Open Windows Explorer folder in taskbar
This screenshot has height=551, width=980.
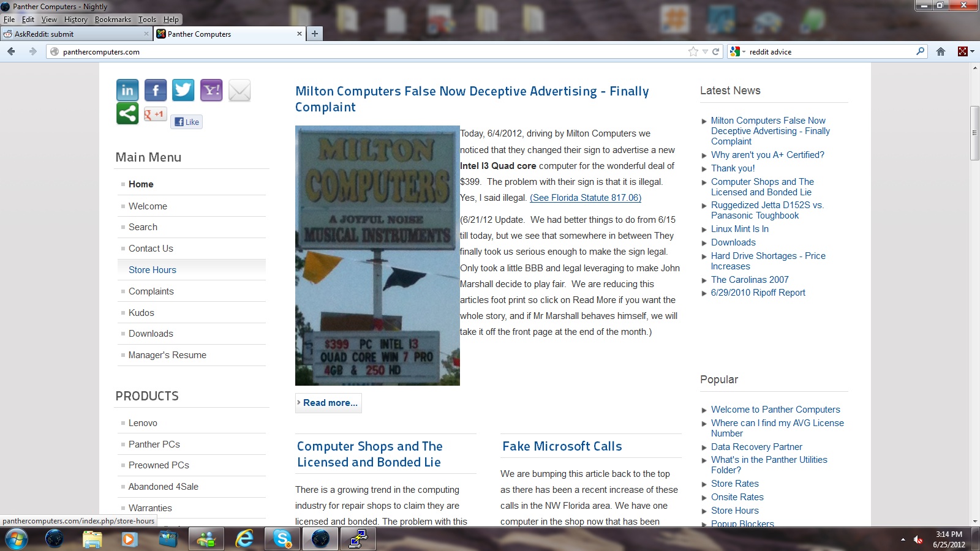click(x=92, y=539)
